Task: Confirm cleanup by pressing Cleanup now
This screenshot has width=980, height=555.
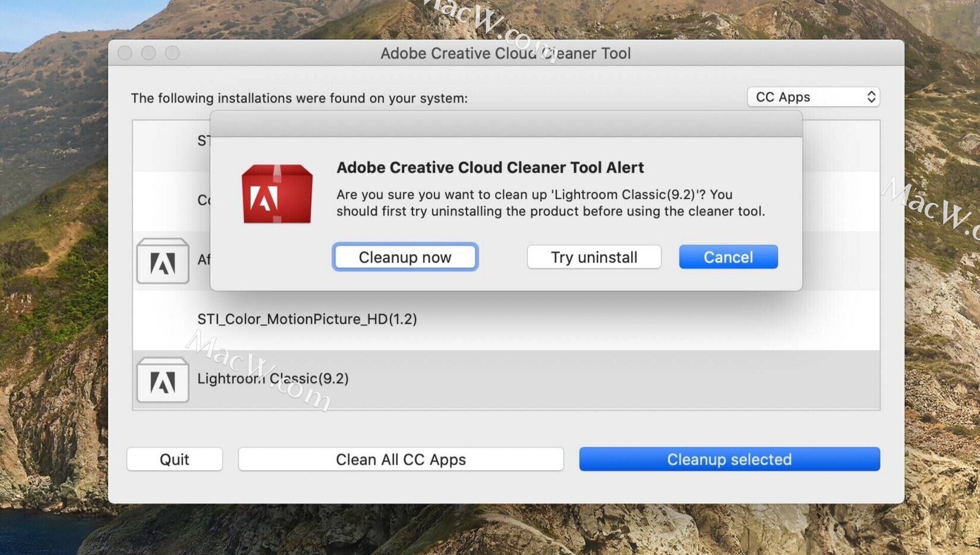Action: [x=405, y=257]
